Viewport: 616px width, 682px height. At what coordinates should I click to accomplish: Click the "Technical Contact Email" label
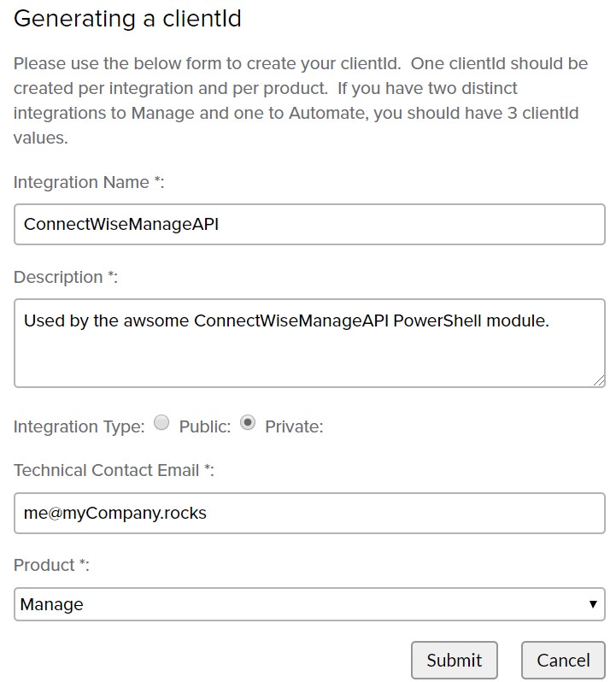coord(111,470)
